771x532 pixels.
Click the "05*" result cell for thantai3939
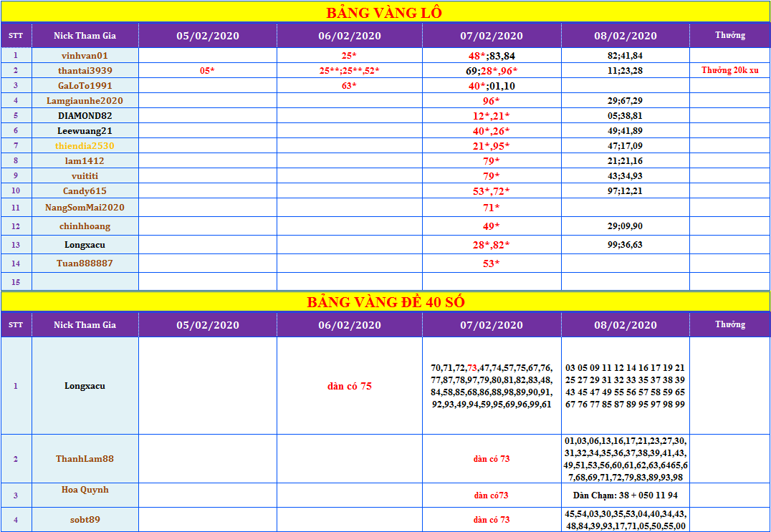[x=207, y=70]
